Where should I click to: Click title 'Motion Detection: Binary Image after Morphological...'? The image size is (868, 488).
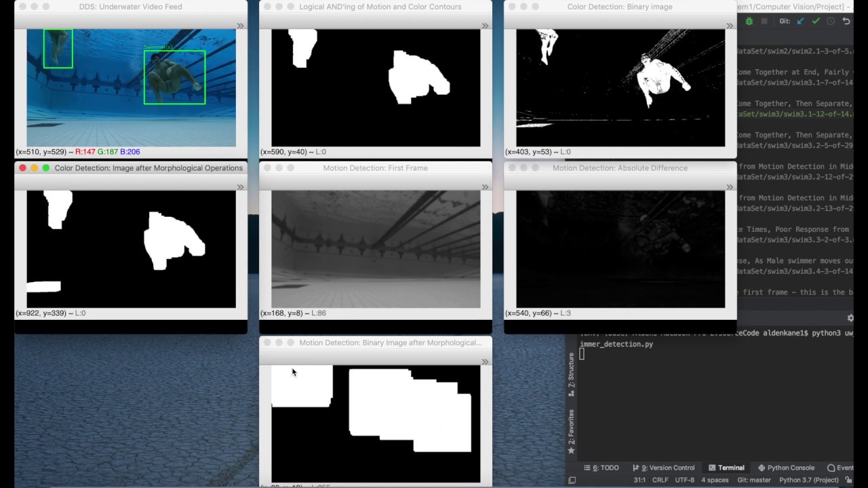click(391, 343)
